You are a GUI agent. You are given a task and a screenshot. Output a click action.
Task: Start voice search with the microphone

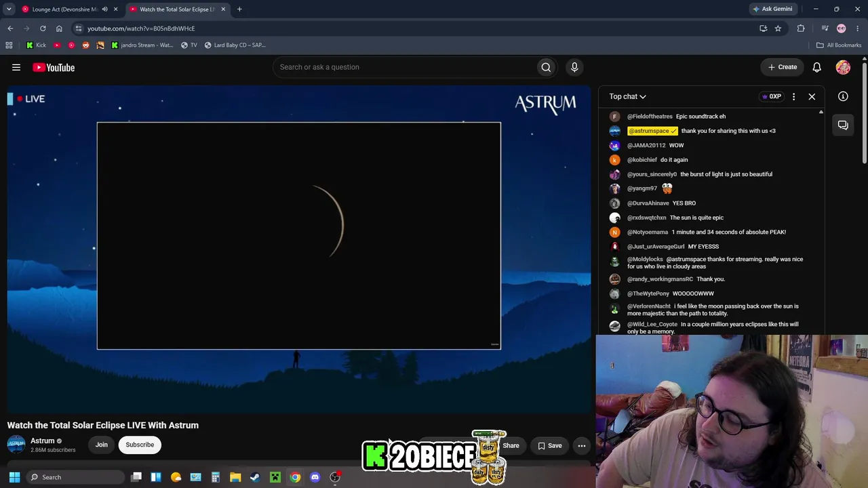(x=574, y=67)
